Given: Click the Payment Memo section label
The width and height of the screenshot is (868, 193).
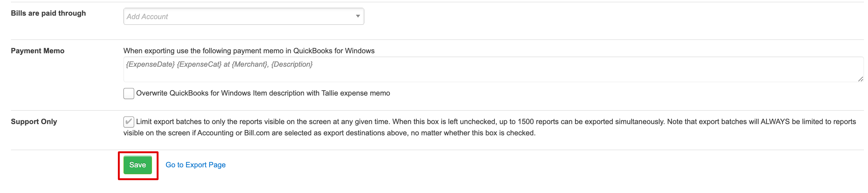Looking at the screenshot, I should 38,51.
